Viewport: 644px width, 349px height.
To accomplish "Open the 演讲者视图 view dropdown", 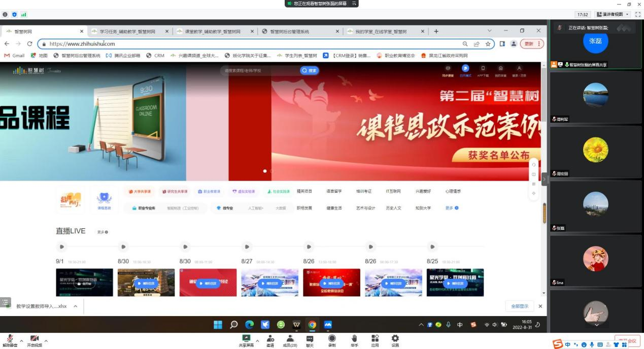I will [x=613, y=15].
